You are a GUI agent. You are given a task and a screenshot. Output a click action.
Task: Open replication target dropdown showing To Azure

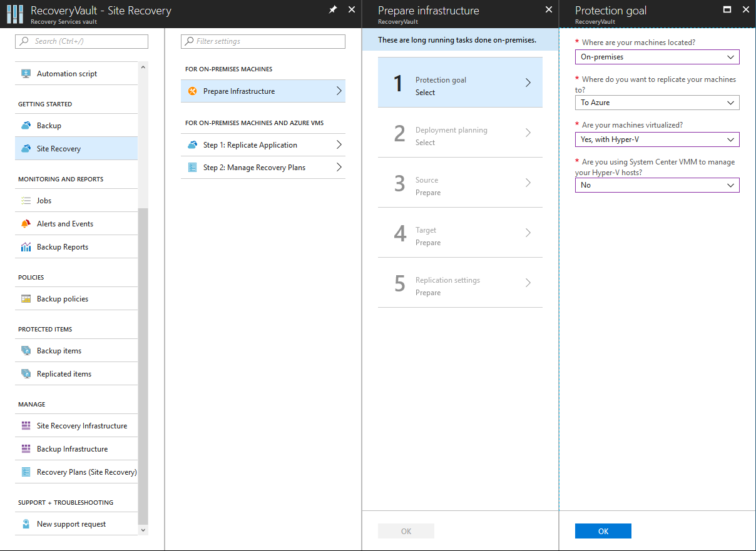pos(657,103)
